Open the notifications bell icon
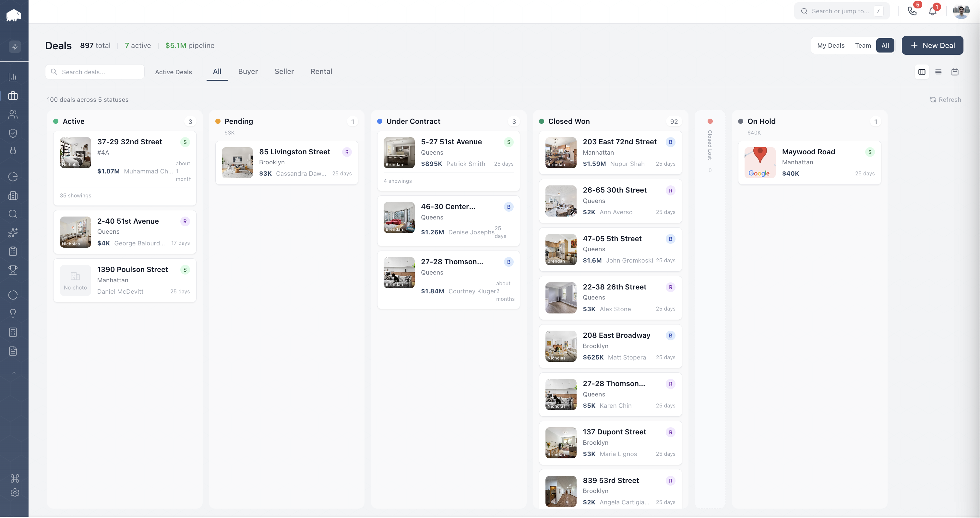This screenshot has height=518, width=980. click(x=932, y=11)
